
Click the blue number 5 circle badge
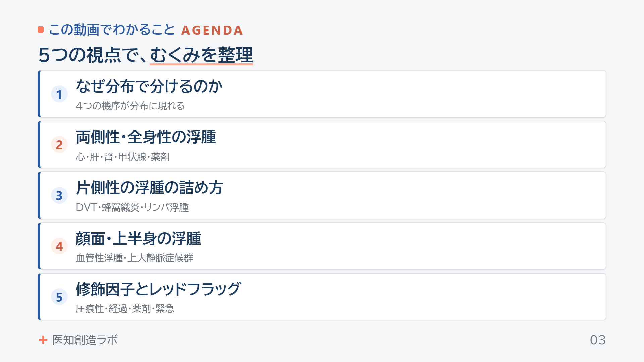pyautogui.click(x=59, y=297)
